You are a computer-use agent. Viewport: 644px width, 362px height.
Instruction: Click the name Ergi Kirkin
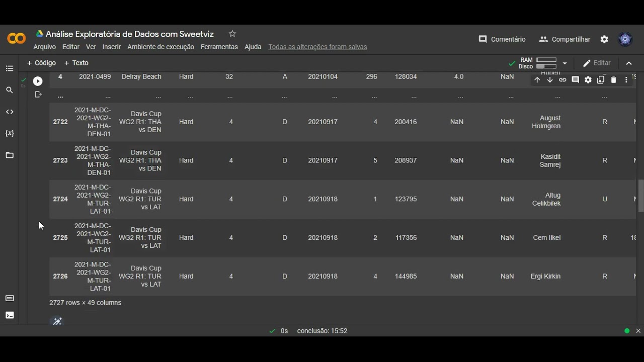tap(545, 276)
